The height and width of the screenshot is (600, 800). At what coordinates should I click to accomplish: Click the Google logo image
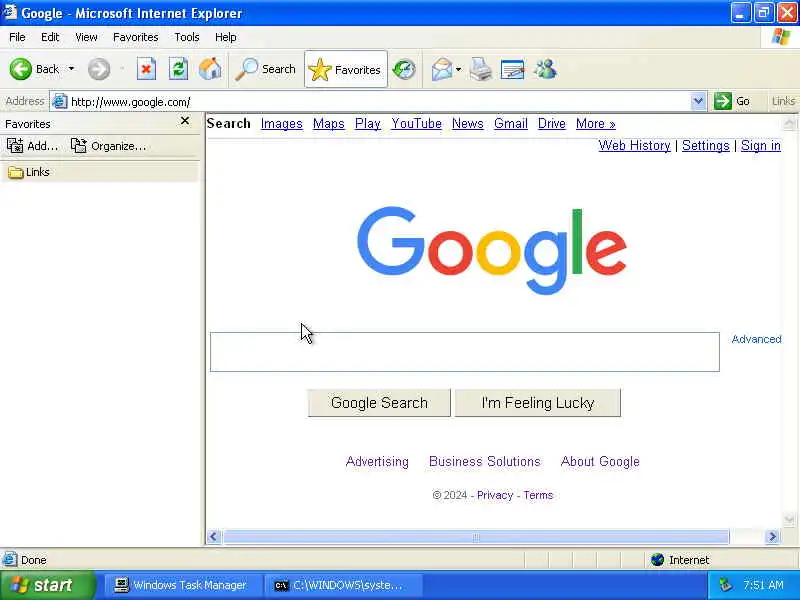point(492,249)
